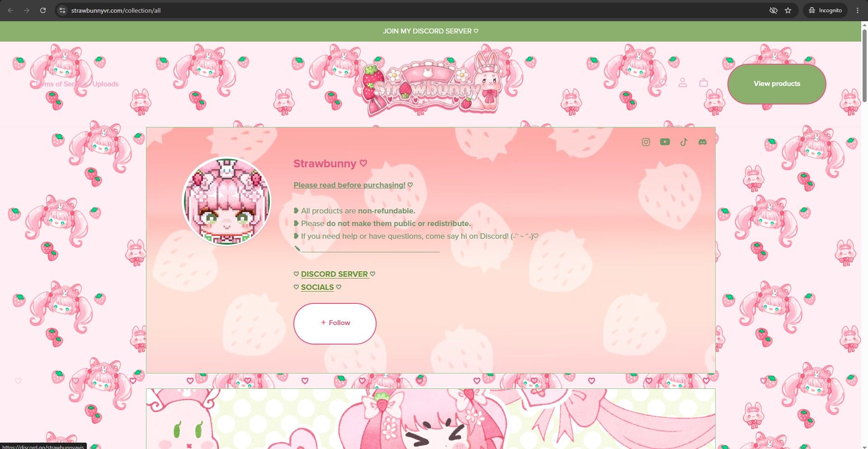This screenshot has height=449, width=868.
Task: Click 'do not make them public or redistribute' text
Action: [398, 223]
